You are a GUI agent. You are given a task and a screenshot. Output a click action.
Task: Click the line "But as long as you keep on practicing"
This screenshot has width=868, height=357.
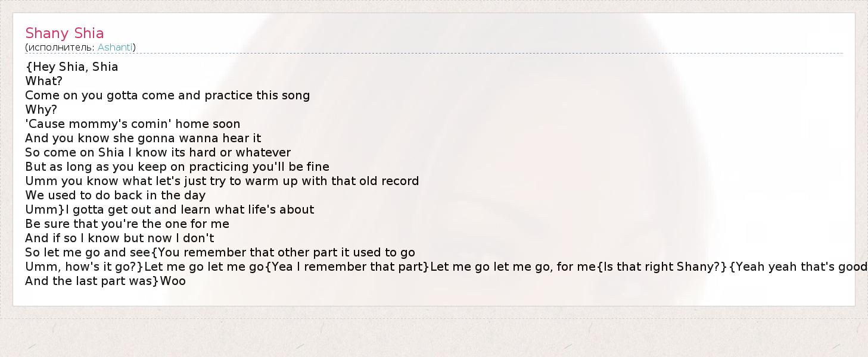[x=177, y=167]
